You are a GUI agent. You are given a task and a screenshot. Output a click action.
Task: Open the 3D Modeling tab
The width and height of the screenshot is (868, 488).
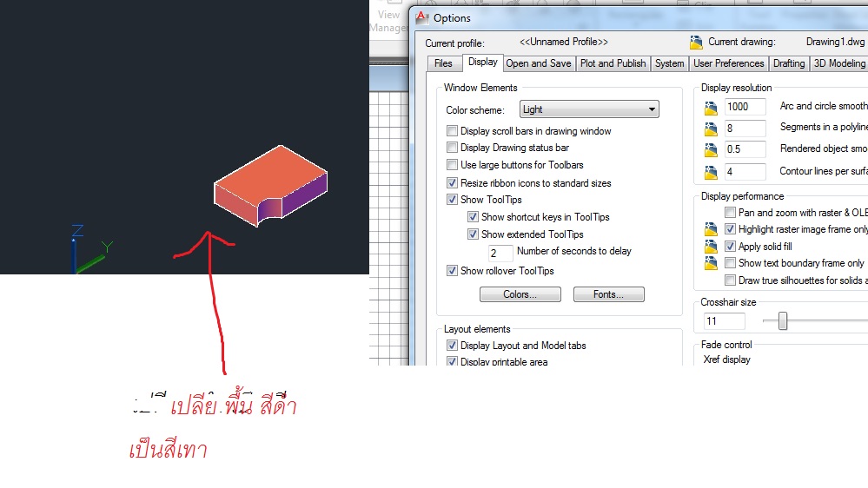pyautogui.click(x=839, y=63)
